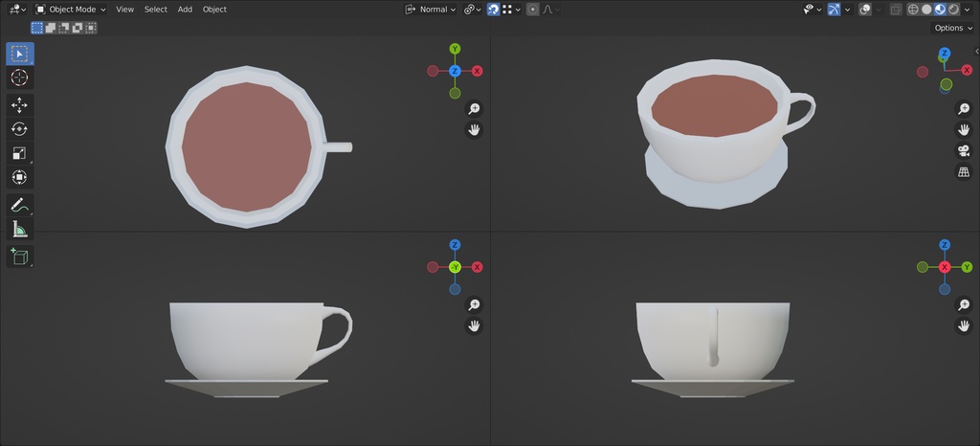Open snapping elements dropdown

511,10
